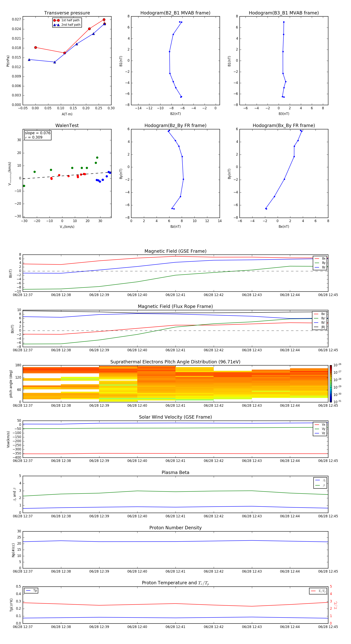Image resolution: width=351 pixels, height=644 pixels.
Task: Click the 'A(T·m)' x-axis label
Action: pos(67,114)
